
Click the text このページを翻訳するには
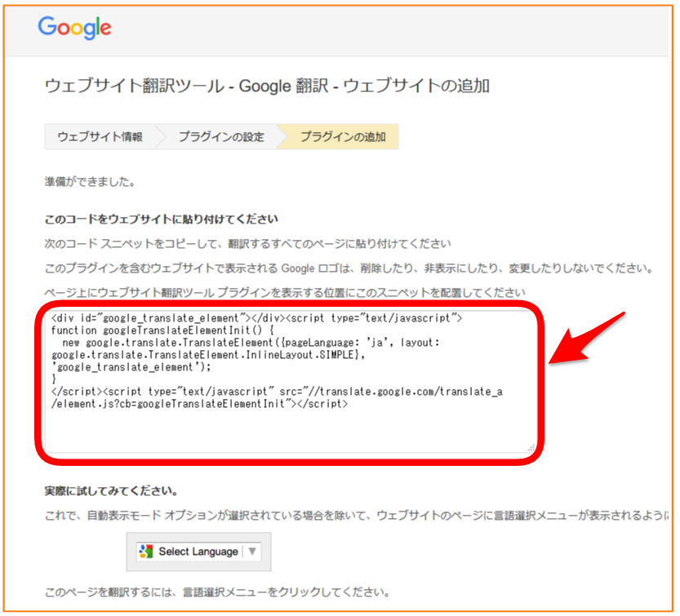pos(217,592)
